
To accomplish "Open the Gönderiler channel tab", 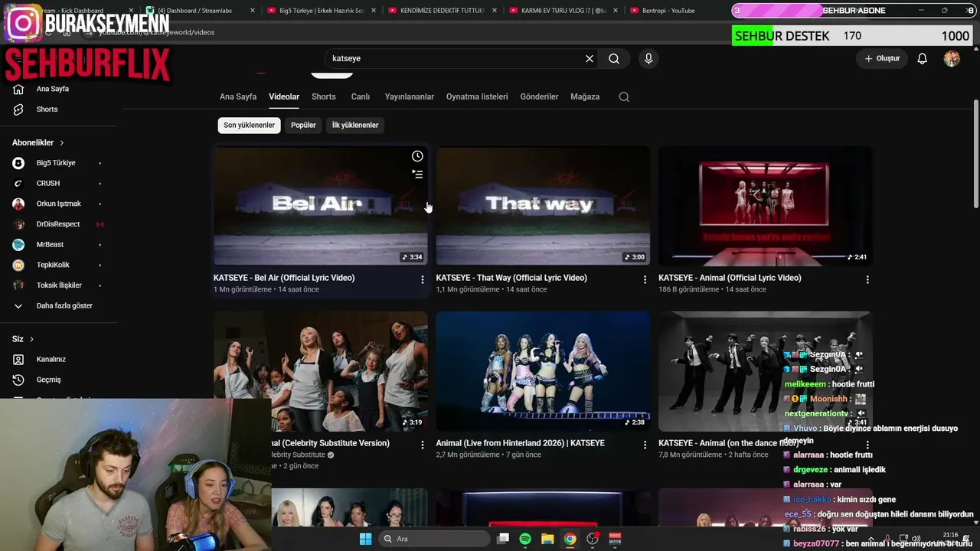I will (x=539, y=97).
